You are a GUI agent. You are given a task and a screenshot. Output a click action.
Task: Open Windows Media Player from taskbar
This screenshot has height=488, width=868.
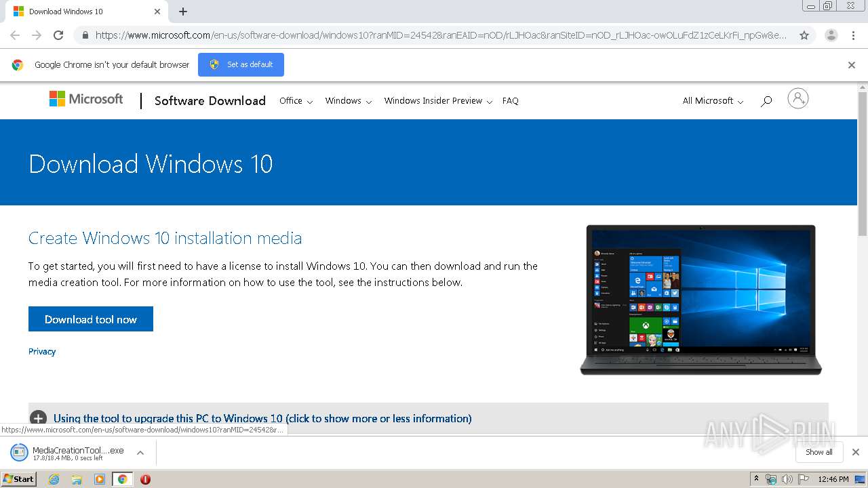(x=100, y=479)
